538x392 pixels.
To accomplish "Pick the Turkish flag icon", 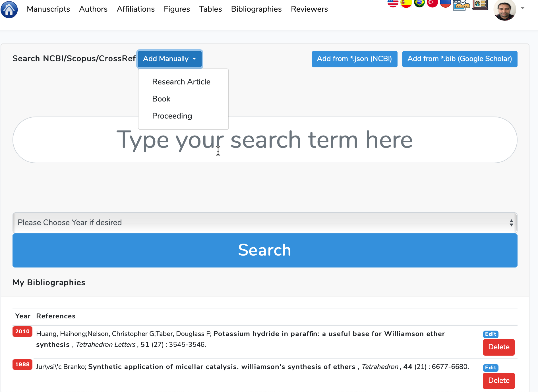I will 432,3.
